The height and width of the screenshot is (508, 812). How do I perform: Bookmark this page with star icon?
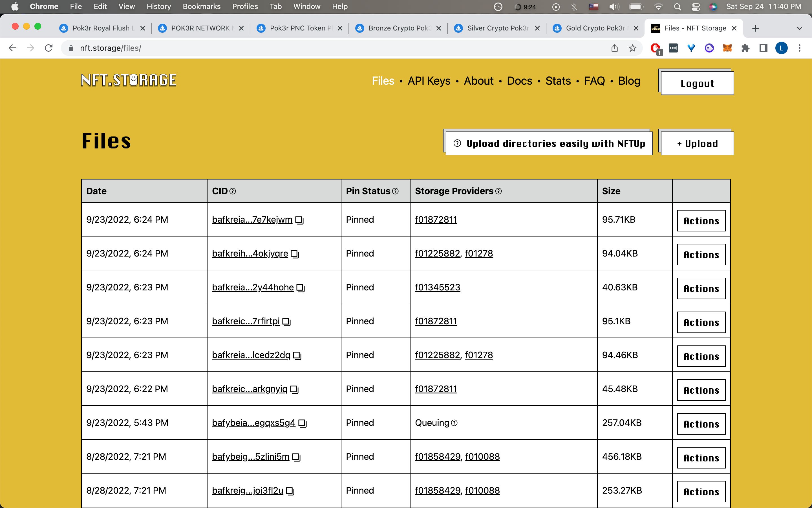(x=632, y=48)
